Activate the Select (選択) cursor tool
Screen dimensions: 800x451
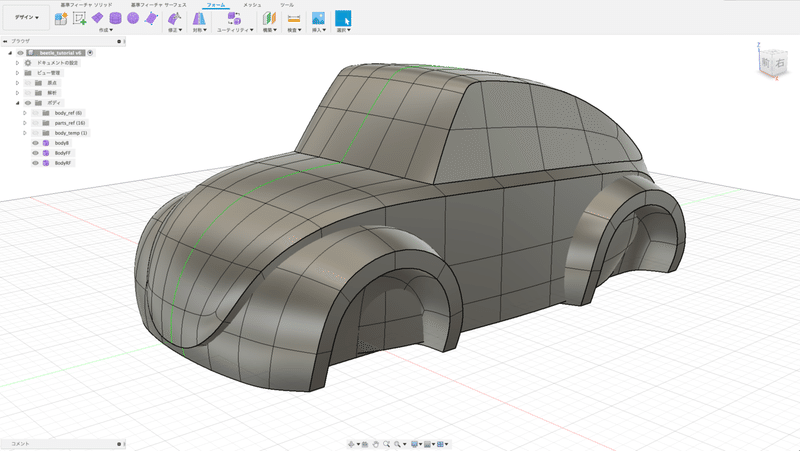point(343,18)
